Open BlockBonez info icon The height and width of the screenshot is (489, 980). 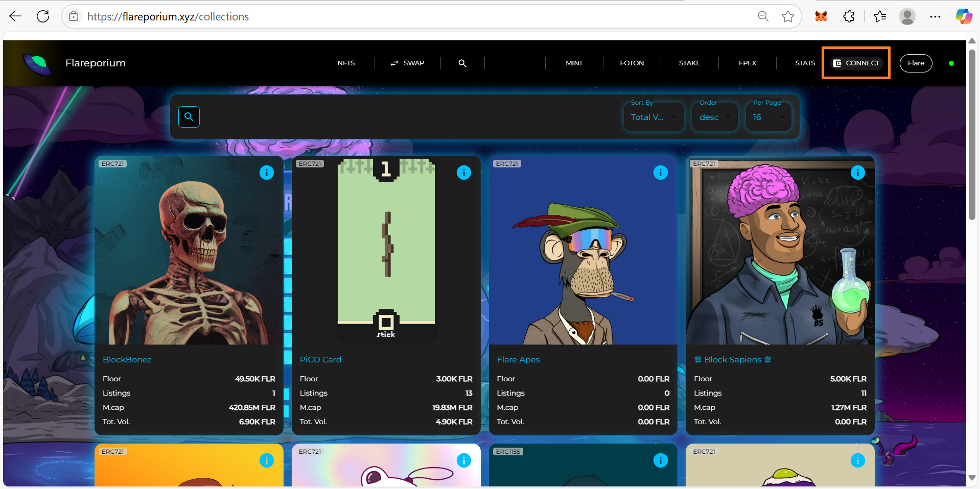pyautogui.click(x=266, y=173)
